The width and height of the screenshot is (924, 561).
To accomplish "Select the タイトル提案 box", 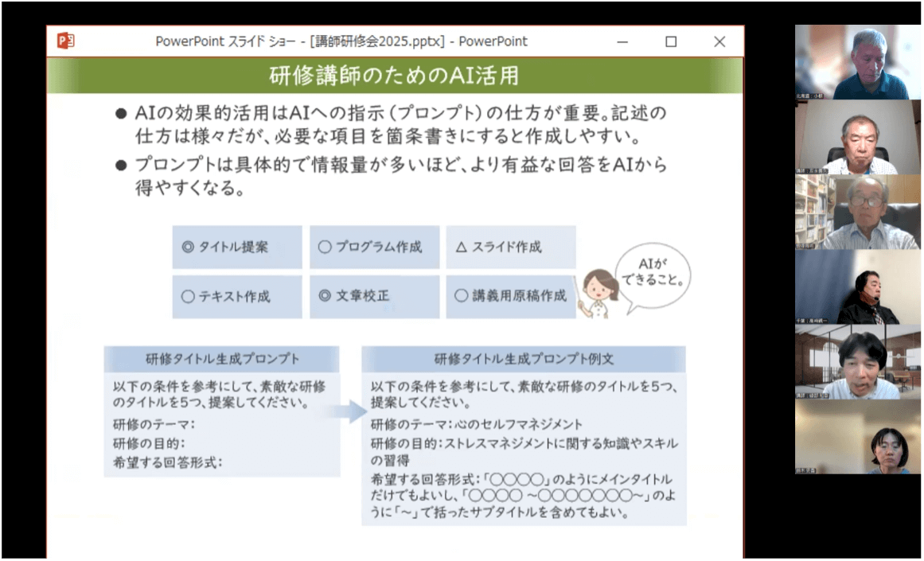I will (x=237, y=247).
